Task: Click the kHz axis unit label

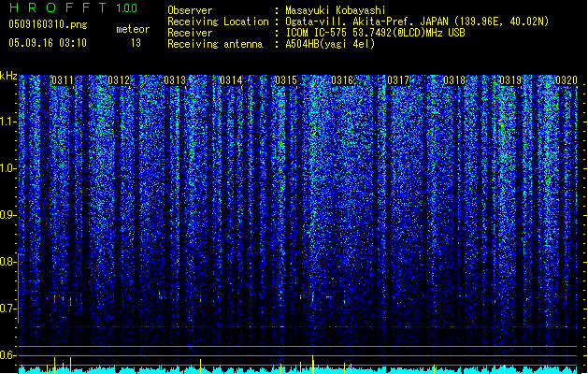Action: (8, 76)
